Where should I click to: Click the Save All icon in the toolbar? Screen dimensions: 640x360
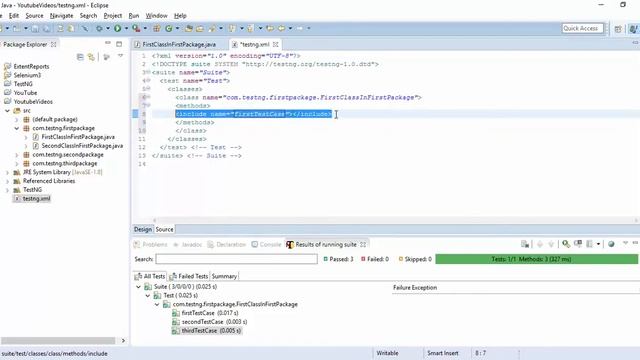pyautogui.click(x=47, y=28)
